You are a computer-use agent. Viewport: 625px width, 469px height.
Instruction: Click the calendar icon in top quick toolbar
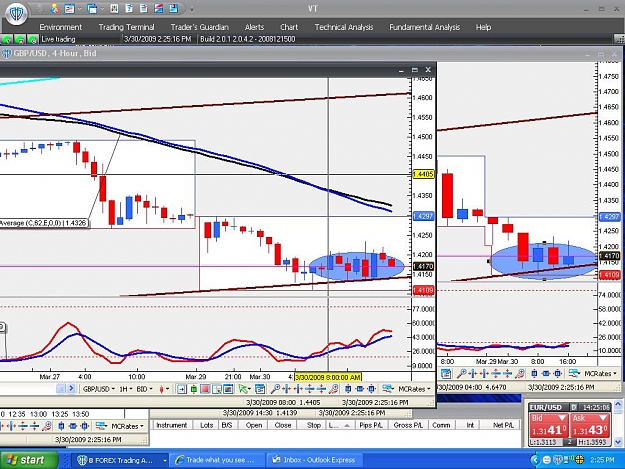click(x=69, y=8)
